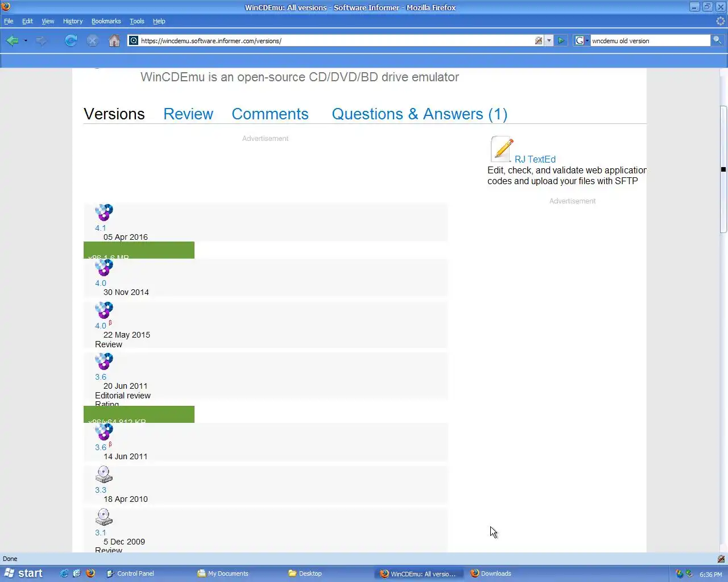Open the 3.6 beta version link
The width and height of the screenshot is (728, 582).
click(x=101, y=447)
